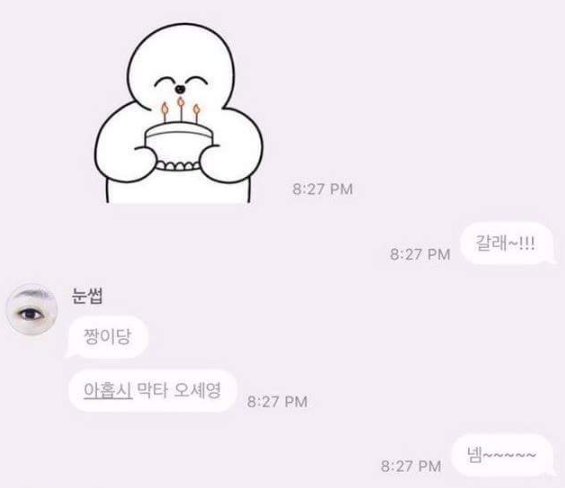Open the eye profile picture of 눈썹
This screenshot has width=565, height=488.
pyautogui.click(x=32, y=310)
